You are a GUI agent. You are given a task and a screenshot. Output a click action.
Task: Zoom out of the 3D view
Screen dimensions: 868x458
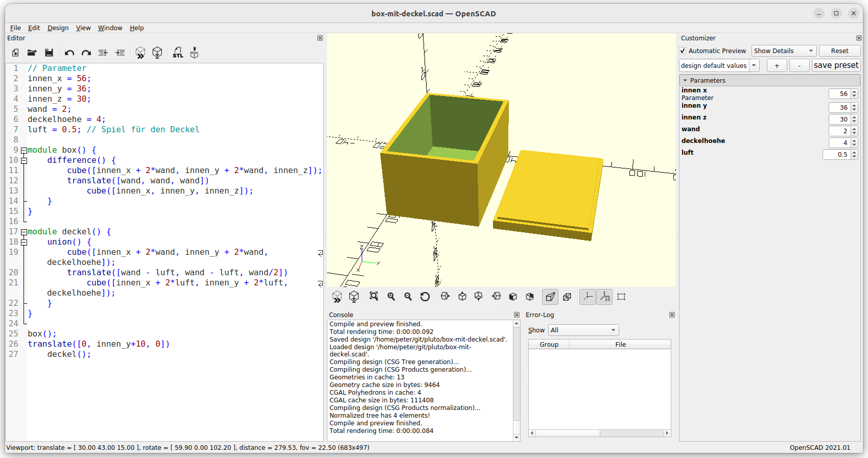408,297
